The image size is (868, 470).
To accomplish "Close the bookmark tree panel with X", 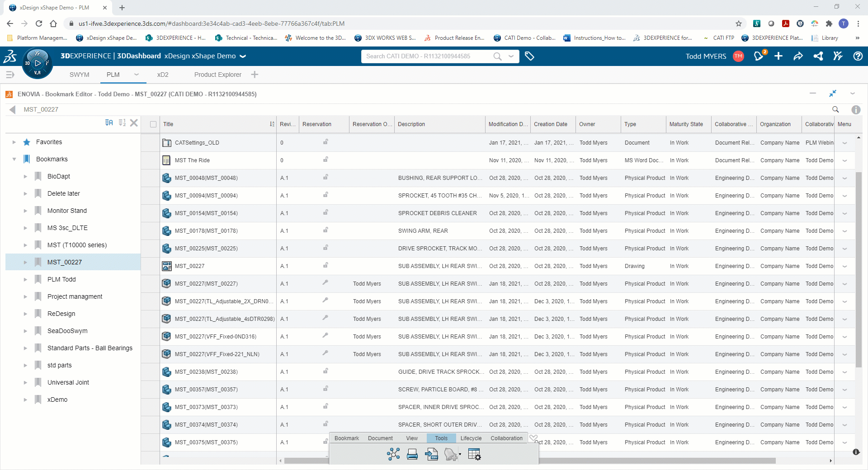I will tap(134, 122).
